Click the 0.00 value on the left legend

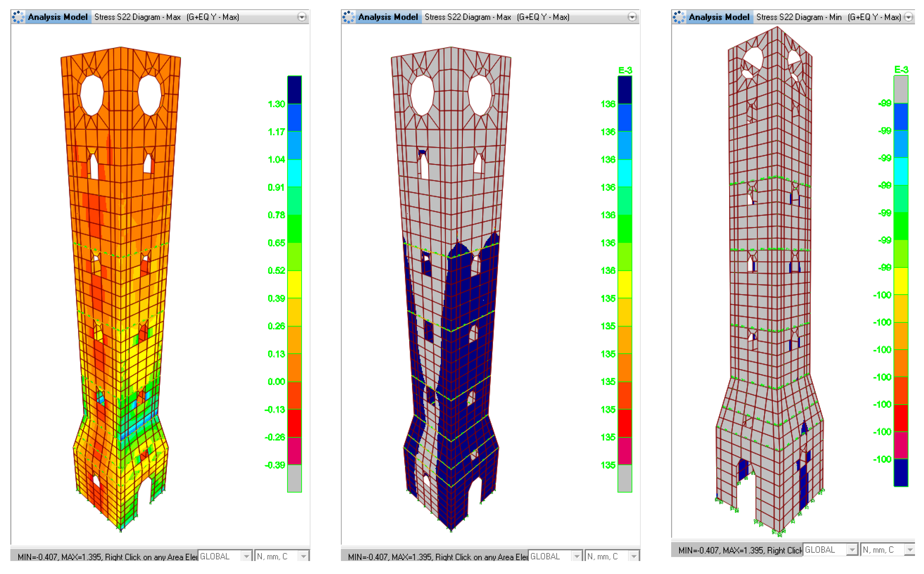click(x=276, y=382)
